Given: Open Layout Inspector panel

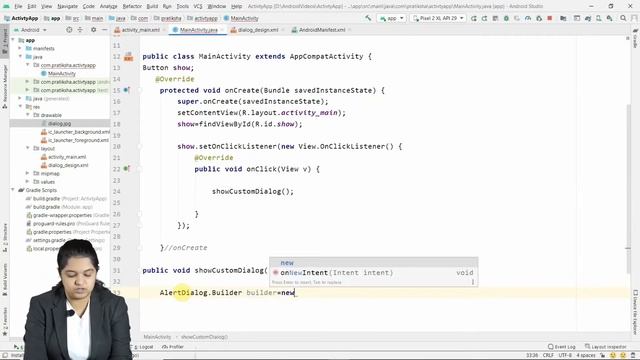Looking at the screenshot, I should point(606,347).
